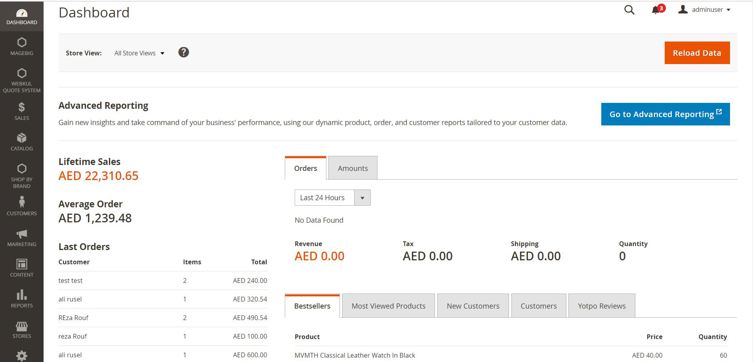Click the REza Rouf AED 490.54 order

click(163, 318)
